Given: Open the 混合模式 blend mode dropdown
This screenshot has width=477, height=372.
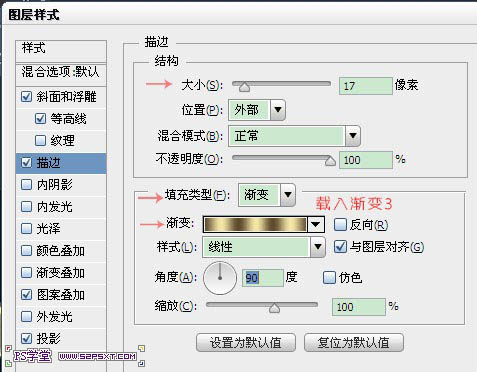Looking at the screenshot, I should (x=353, y=136).
